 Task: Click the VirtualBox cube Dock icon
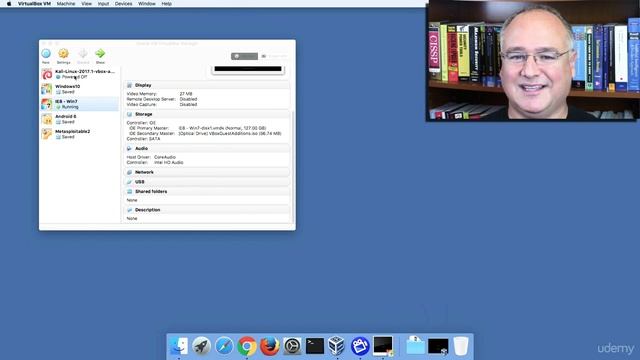pyautogui.click(x=337, y=346)
